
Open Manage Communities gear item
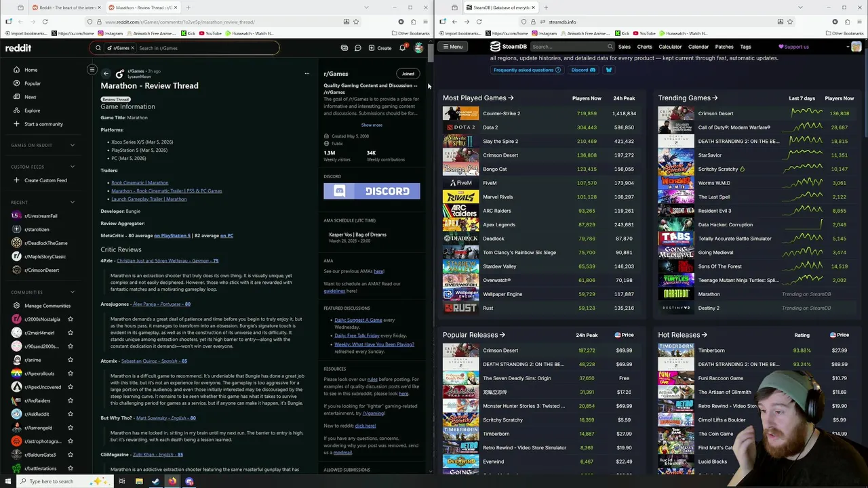click(42, 306)
